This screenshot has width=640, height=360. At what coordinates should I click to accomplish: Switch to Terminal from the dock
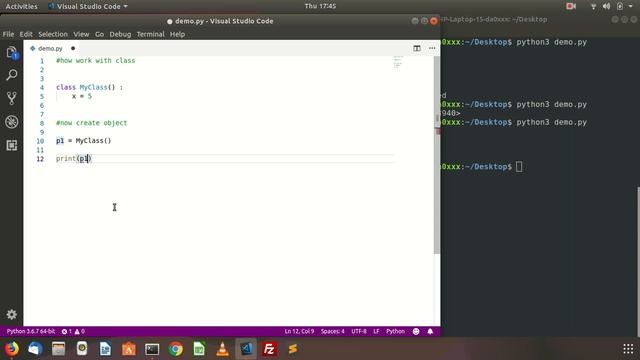tap(152, 349)
